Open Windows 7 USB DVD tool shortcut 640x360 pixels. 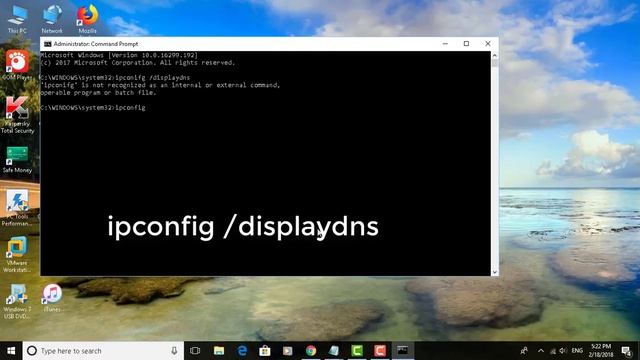[17, 301]
